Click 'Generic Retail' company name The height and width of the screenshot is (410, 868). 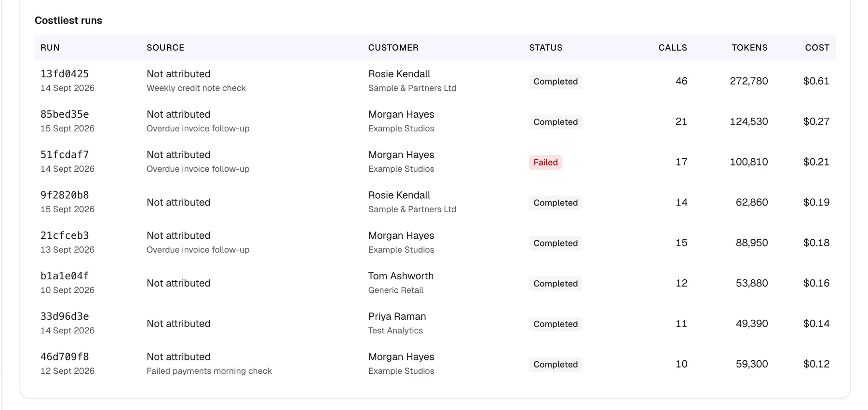tap(395, 290)
